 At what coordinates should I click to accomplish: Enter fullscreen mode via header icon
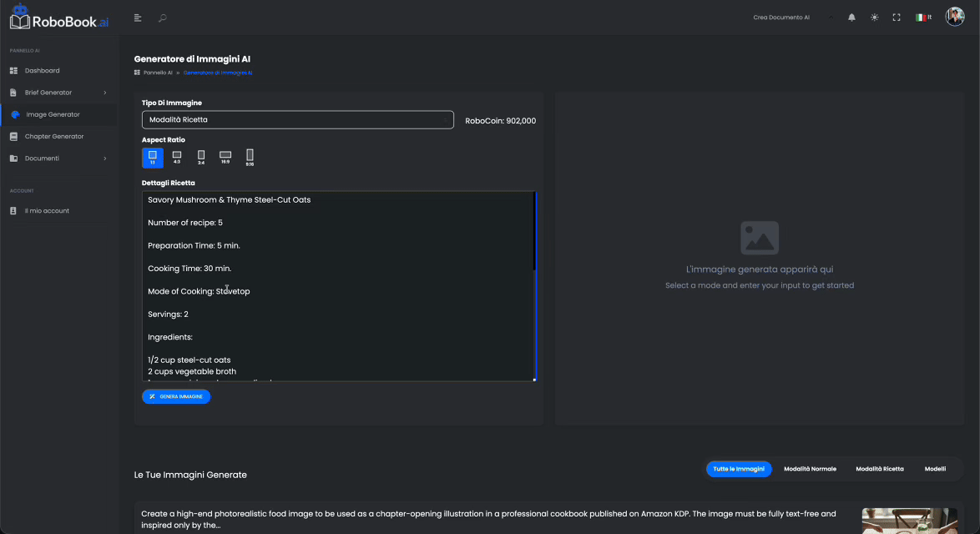point(897,18)
